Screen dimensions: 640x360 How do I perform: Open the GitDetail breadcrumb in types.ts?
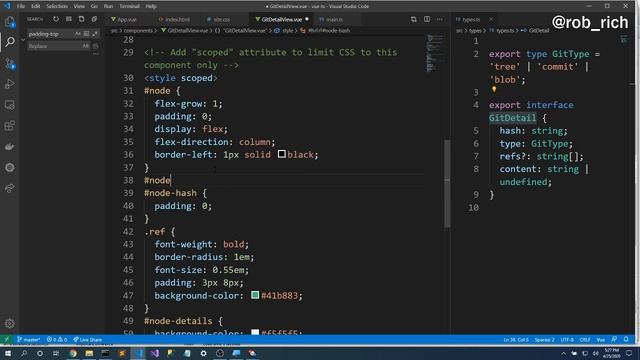pyautogui.click(x=539, y=31)
